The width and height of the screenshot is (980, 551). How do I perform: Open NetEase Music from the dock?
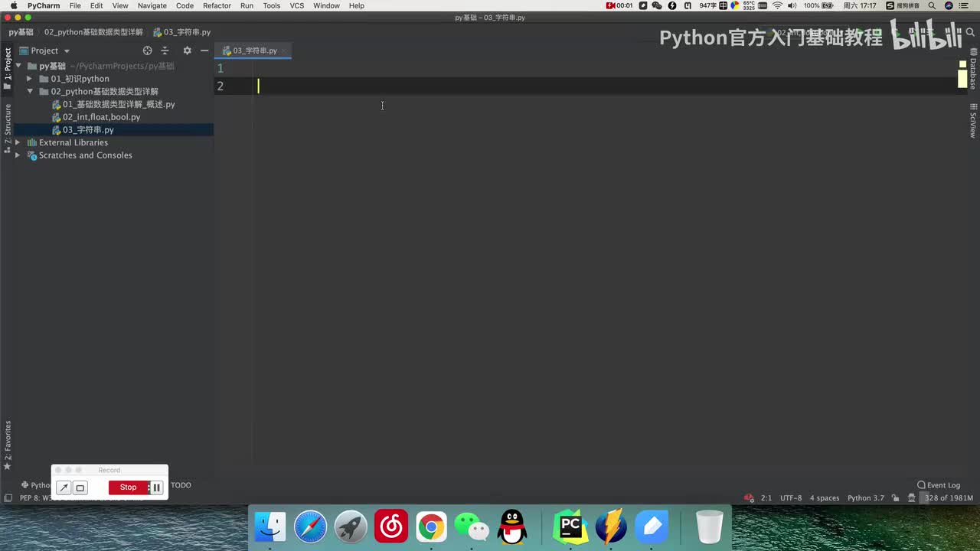click(391, 527)
